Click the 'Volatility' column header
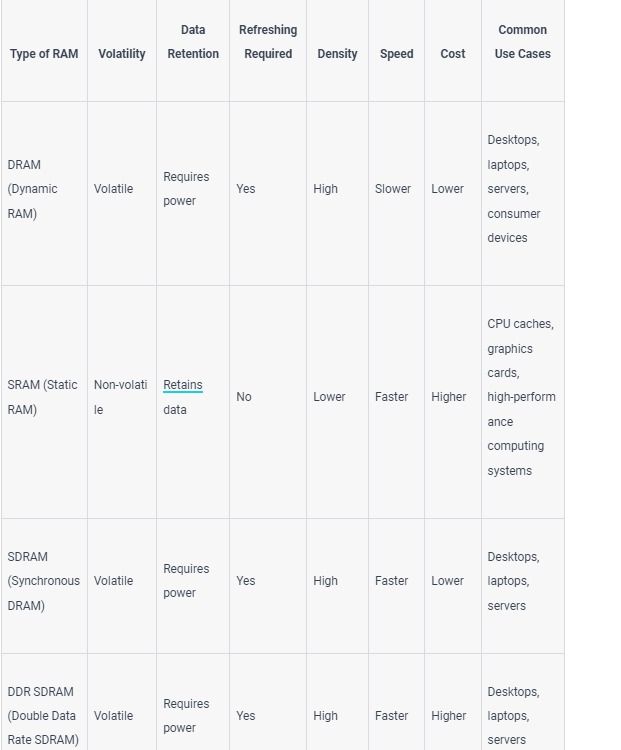This screenshot has width=621, height=750. pyautogui.click(x=122, y=54)
